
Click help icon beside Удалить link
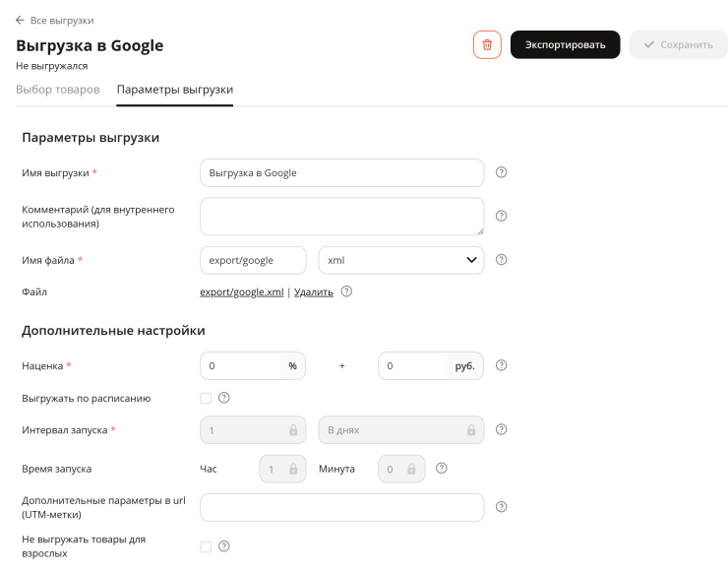tap(346, 291)
